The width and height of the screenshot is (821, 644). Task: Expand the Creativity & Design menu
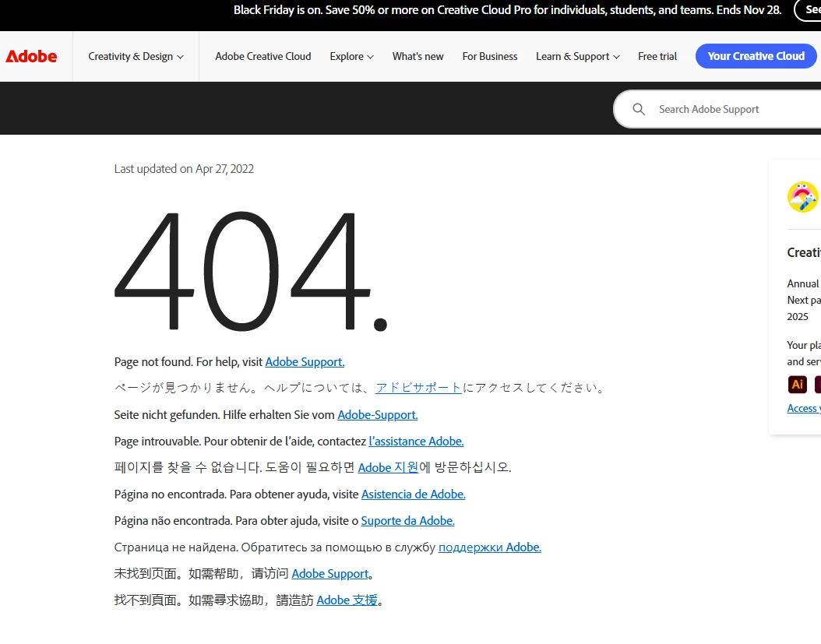(x=136, y=57)
